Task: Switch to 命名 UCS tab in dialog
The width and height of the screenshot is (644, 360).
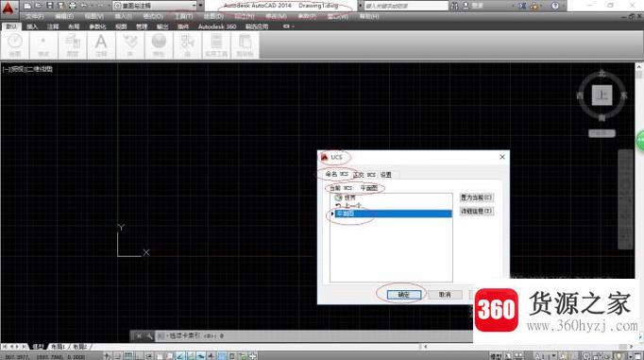Action: point(336,174)
